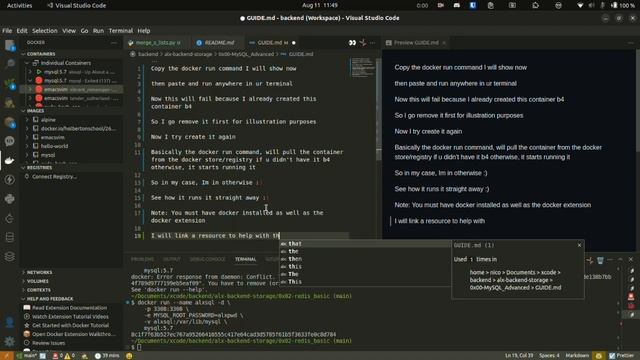Open the database view in activity bar
The height and width of the screenshot is (360, 640).
[x=9, y=237]
